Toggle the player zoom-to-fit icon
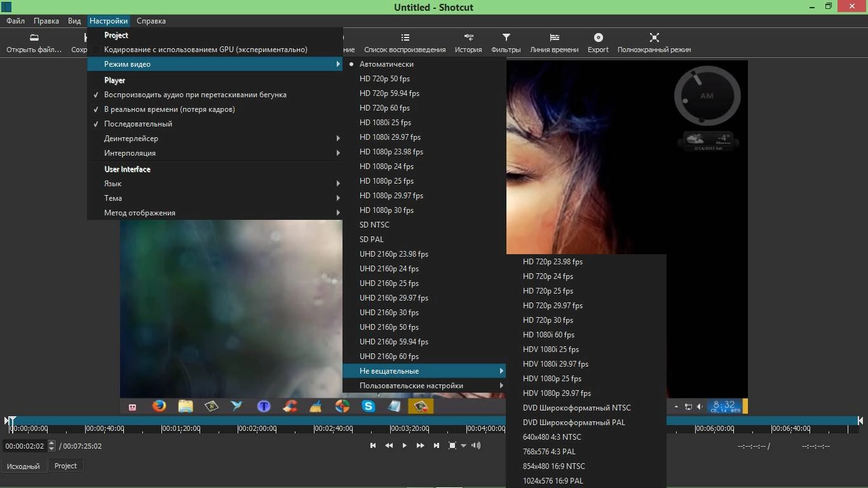Image resolution: width=868 pixels, height=488 pixels. pyautogui.click(x=452, y=445)
